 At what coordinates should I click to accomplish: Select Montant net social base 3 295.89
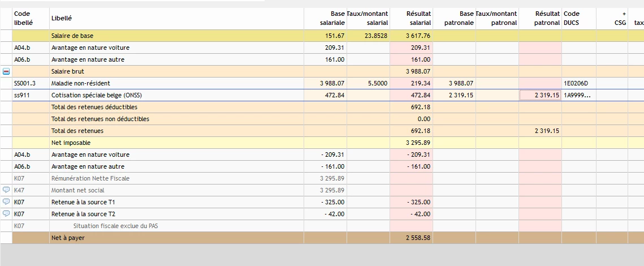[332, 190]
